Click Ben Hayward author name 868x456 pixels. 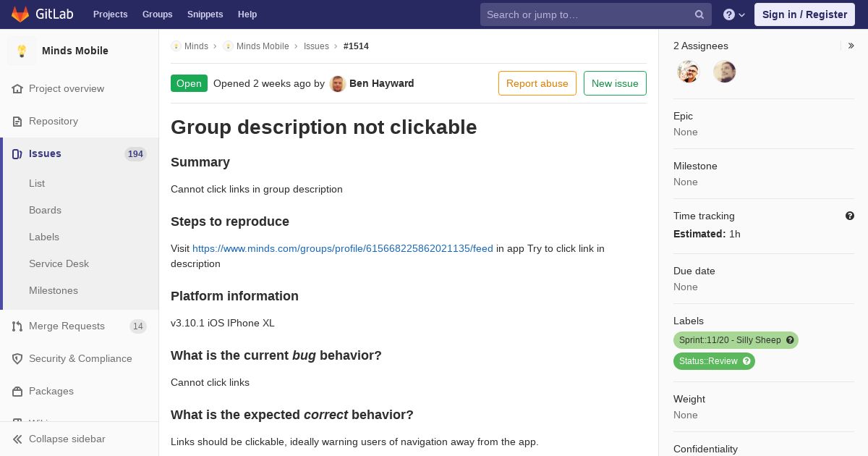382,83
